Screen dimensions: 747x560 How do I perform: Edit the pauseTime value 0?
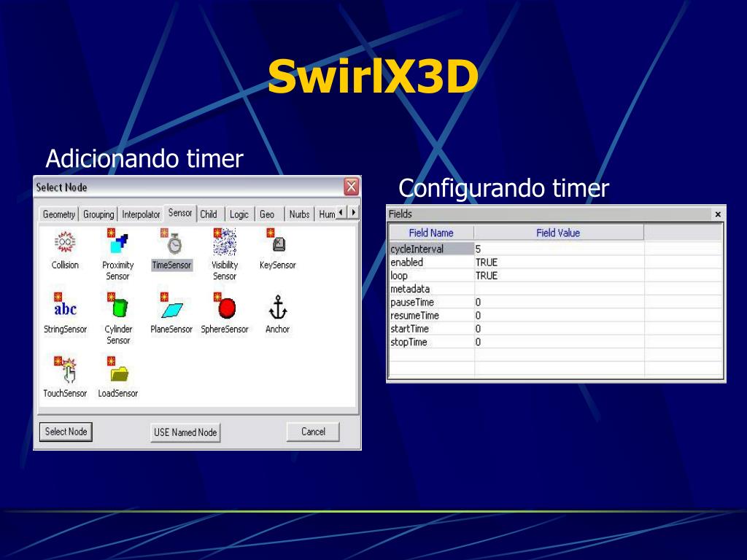[x=559, y=303]
